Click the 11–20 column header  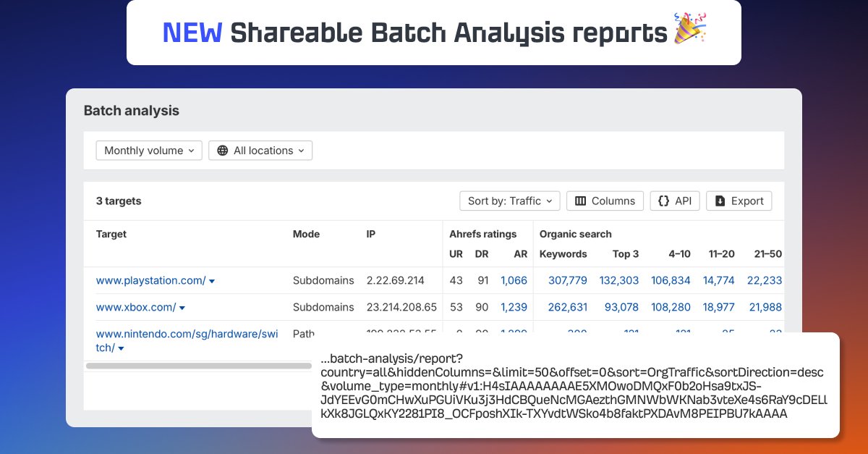722,254
